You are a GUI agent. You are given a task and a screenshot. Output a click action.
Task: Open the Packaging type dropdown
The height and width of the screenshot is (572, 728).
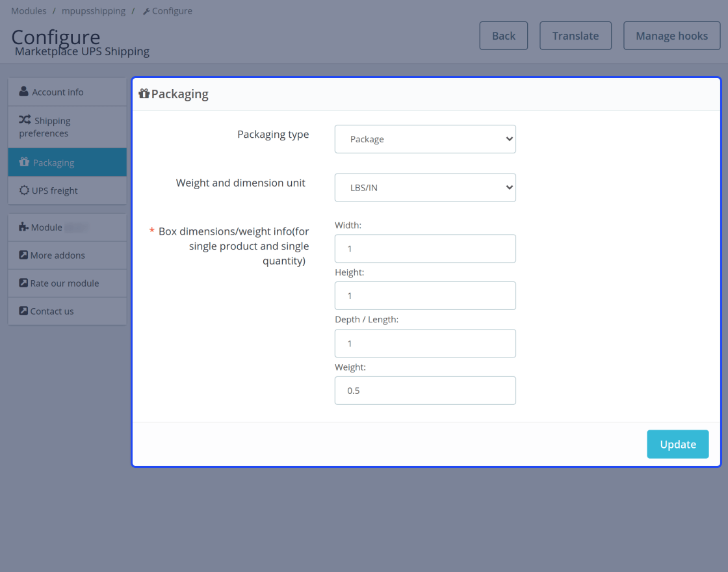tap(425, 139)
